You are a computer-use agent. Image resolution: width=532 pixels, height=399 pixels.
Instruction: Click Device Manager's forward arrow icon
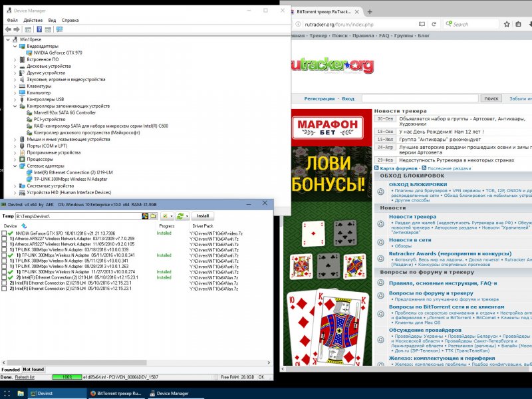(16, 29)
